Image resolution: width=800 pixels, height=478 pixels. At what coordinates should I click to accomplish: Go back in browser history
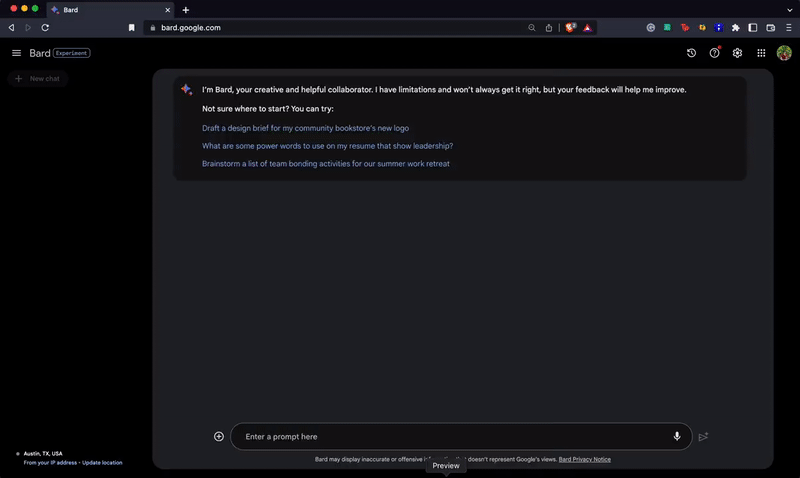11,28
